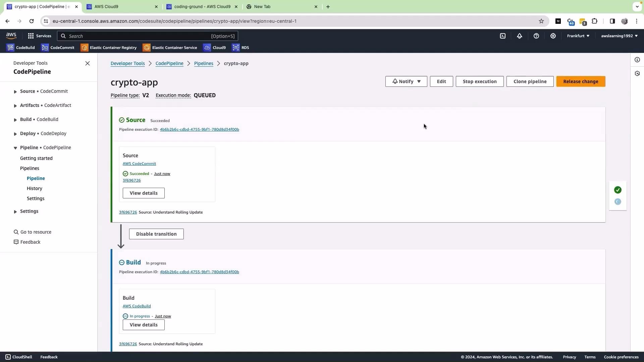Open CodeCommit favorite shortcut
644x362 pixels.
click(58, 48)
